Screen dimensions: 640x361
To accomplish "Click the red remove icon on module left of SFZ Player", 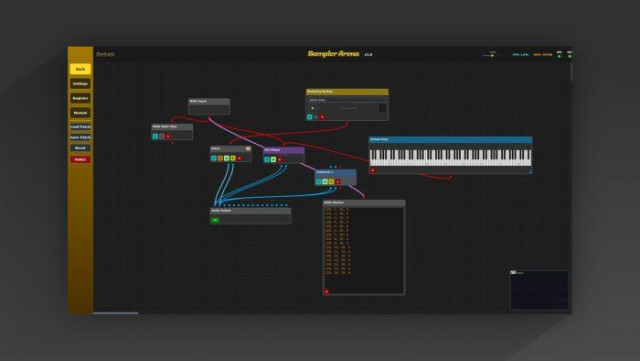I will (x=239, y=158).
